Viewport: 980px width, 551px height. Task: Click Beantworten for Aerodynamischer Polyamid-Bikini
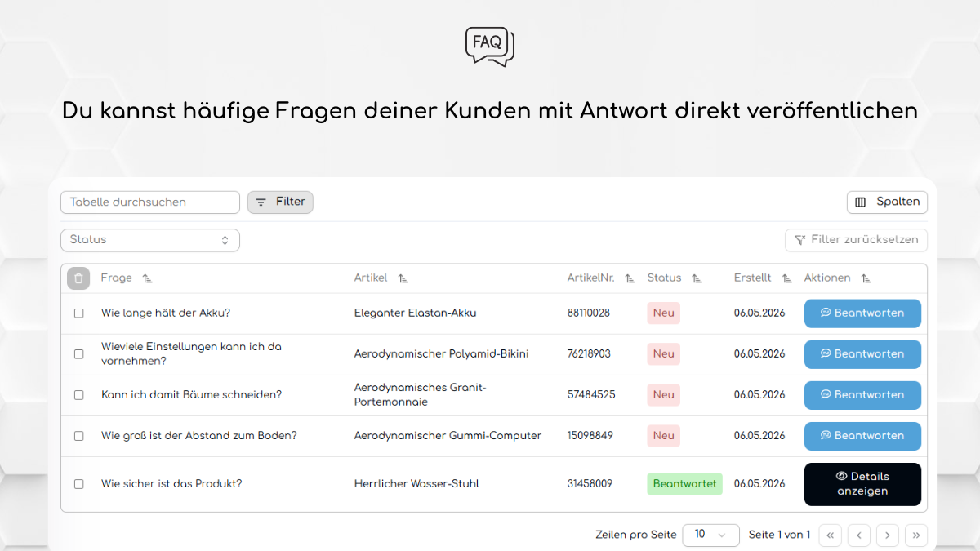point(862,354)
